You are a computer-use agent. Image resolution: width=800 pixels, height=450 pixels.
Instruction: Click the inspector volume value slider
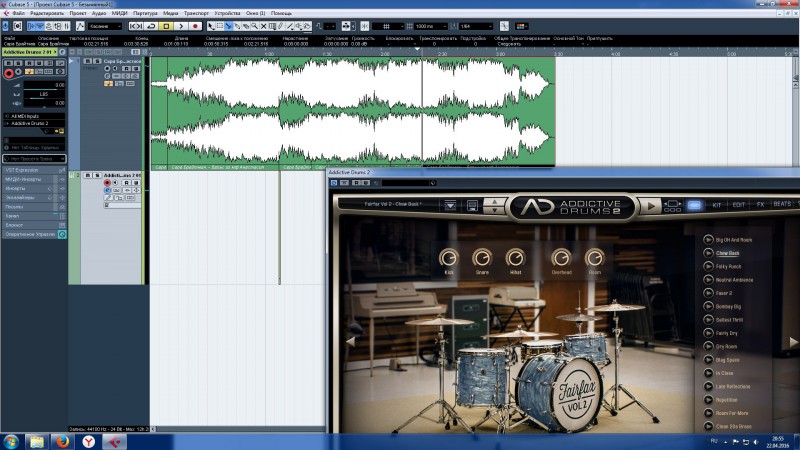point(44,85)
